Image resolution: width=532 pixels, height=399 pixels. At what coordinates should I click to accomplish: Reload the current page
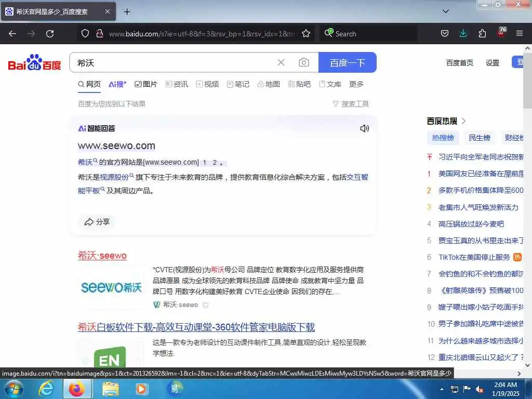(50, 34)
